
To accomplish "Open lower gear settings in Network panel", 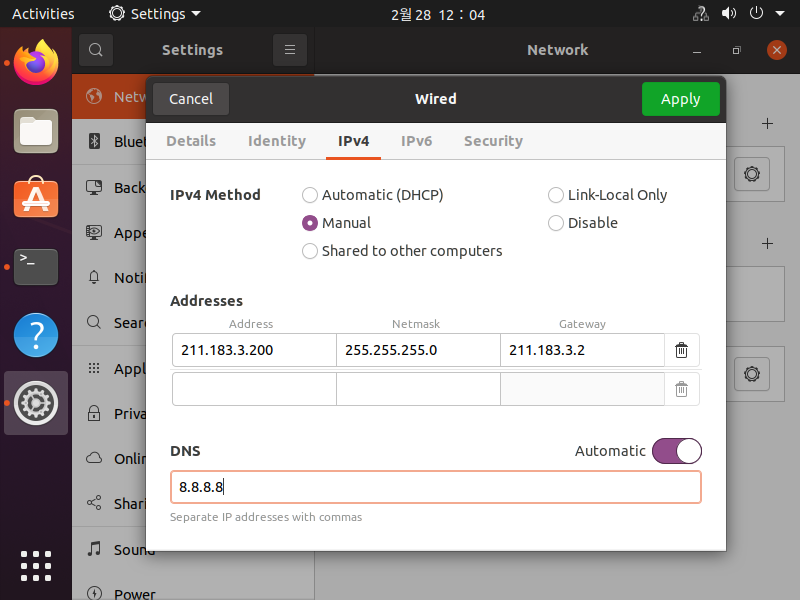I will pyautogui.click(x=752, y=374).
